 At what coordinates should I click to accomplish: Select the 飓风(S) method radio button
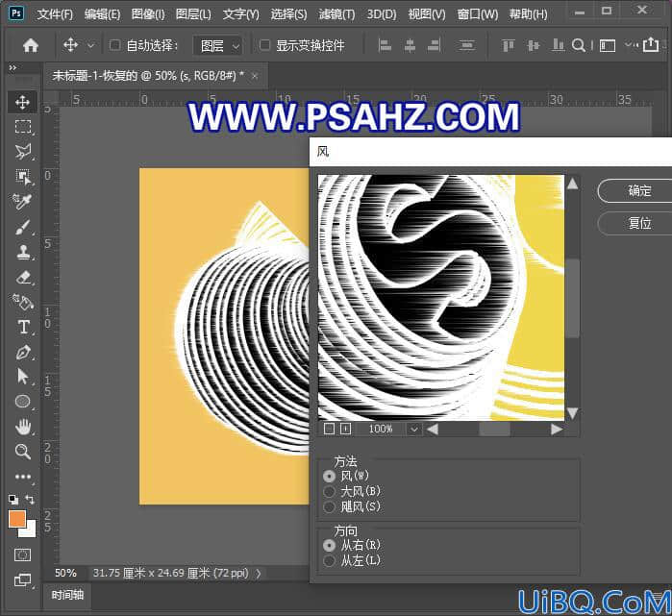[329, 506]
